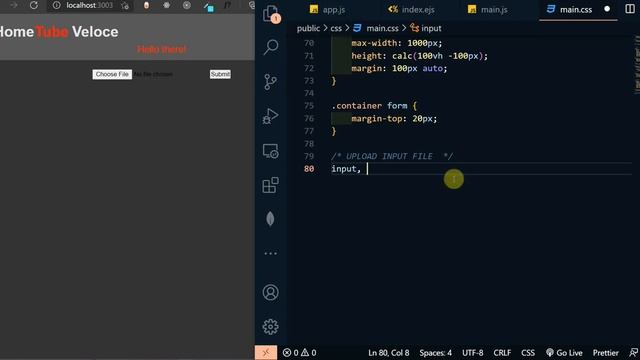Open the Remote Explorer view
The width and height of the screenshot is (640, 360).
pyautogui.click(x=271, y=151)
